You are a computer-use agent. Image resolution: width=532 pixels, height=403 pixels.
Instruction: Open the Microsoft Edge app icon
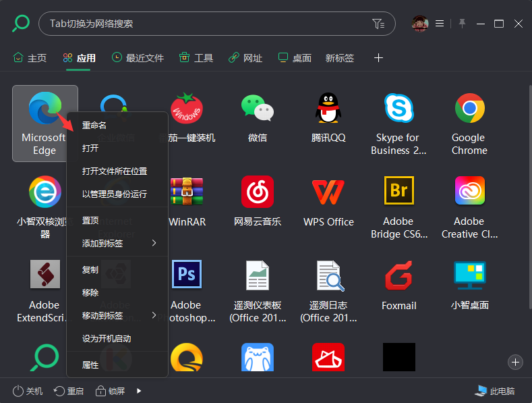click(x=45, y=108)
